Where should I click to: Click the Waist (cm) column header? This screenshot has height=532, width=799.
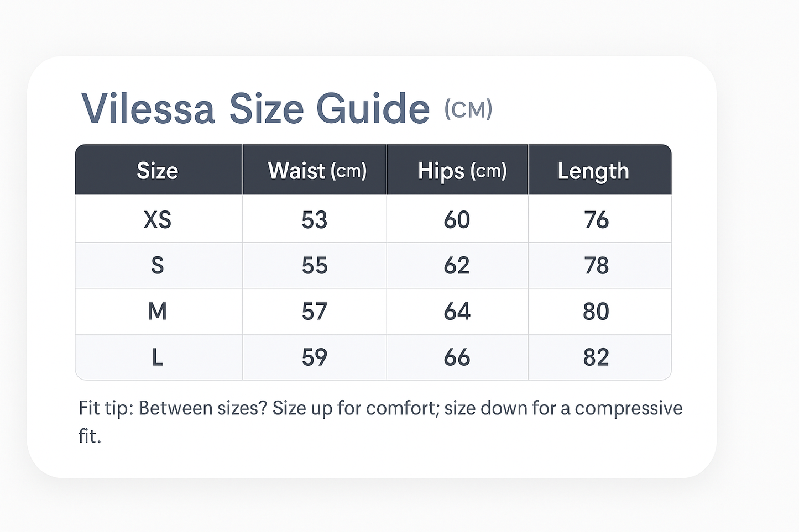(317, 171)
